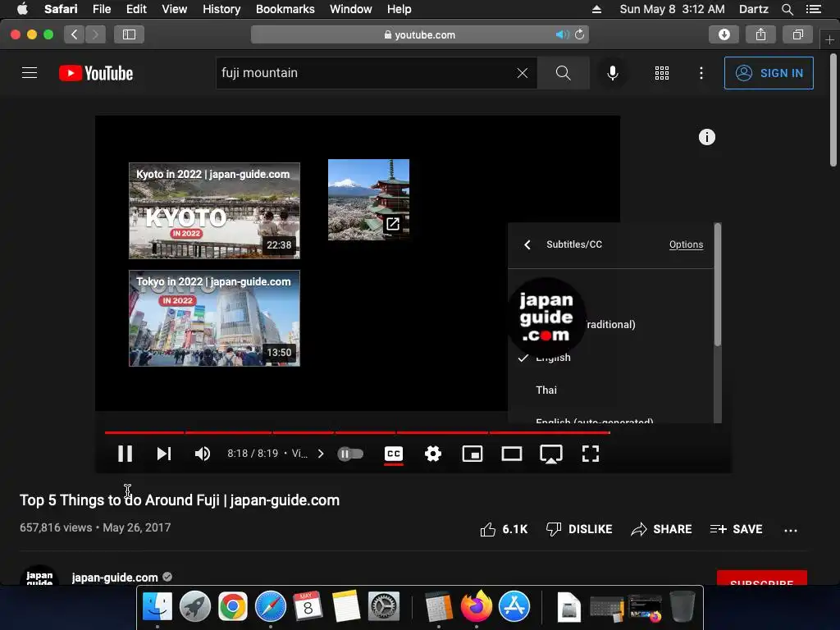Screen dimensions: 840x630
Task: Show the video info card icon
Action: pyautogui.click(x=706, y=137)
